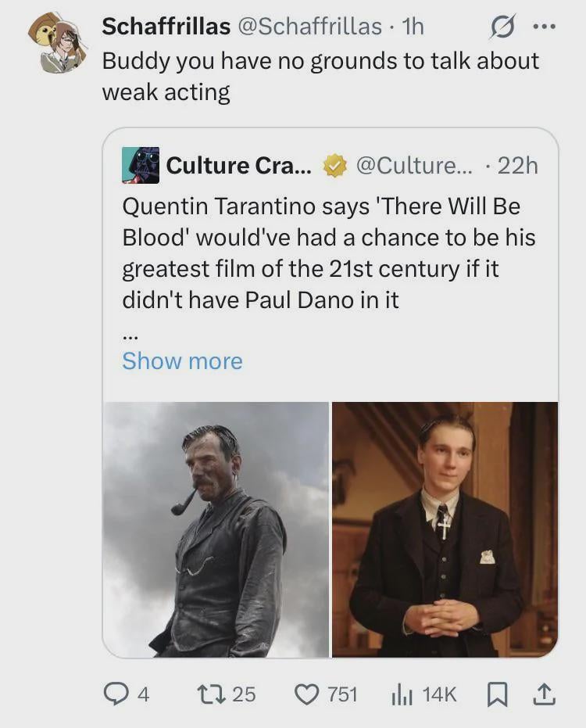Repost the tweet with the retweet icon

pyautogui.click(x=209, y=694)
